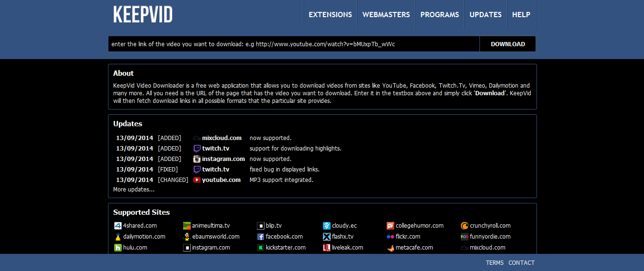Open the crunchyroll.com link

point(490,226)
